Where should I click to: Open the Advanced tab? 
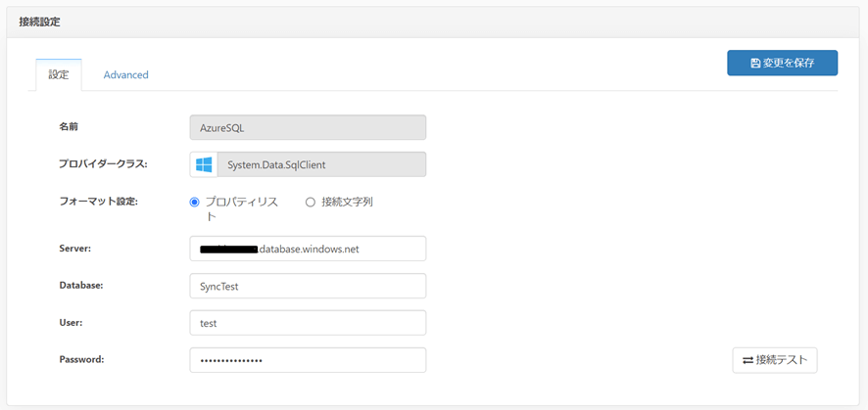[x=125, y=74]
